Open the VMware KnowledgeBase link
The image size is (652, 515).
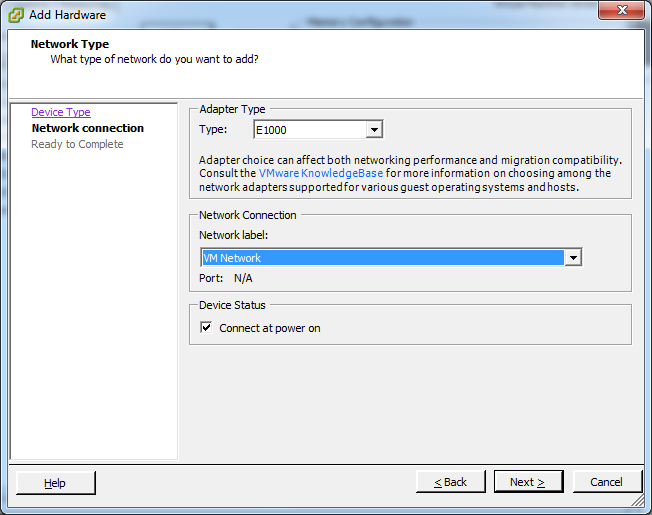321,173
